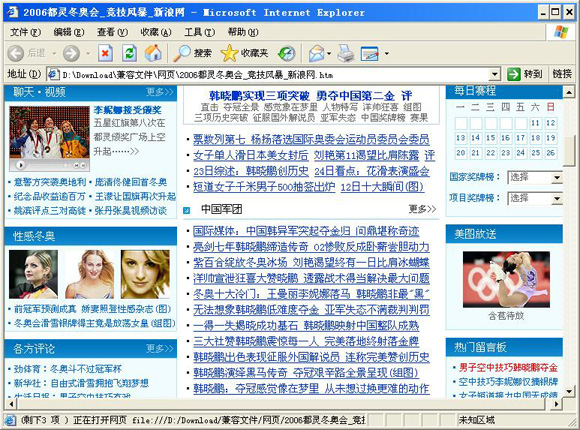
Task: Expand 更多>> beside 中国军团
Action: (x=422, y=209)
